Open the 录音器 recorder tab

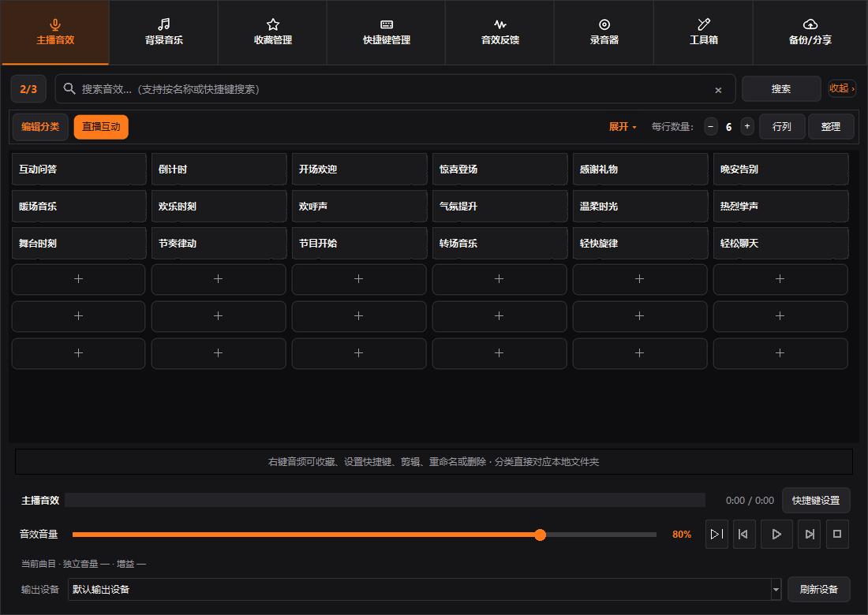point(604,32)
